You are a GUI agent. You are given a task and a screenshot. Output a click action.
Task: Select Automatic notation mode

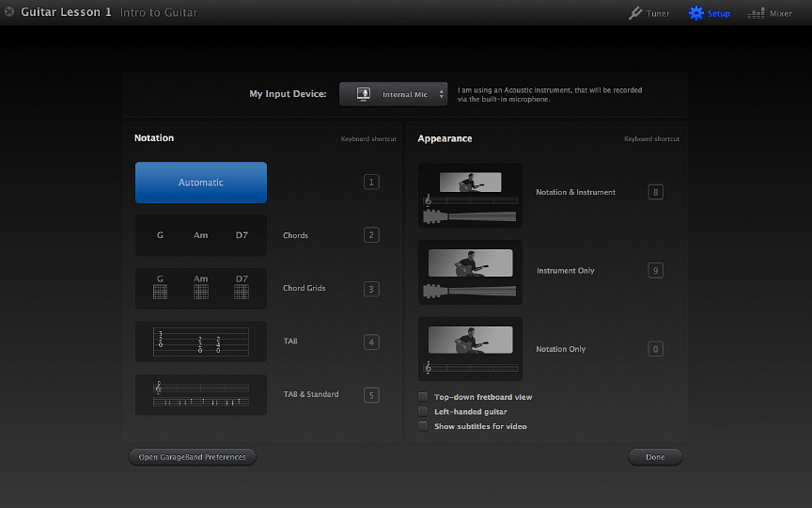201,183
